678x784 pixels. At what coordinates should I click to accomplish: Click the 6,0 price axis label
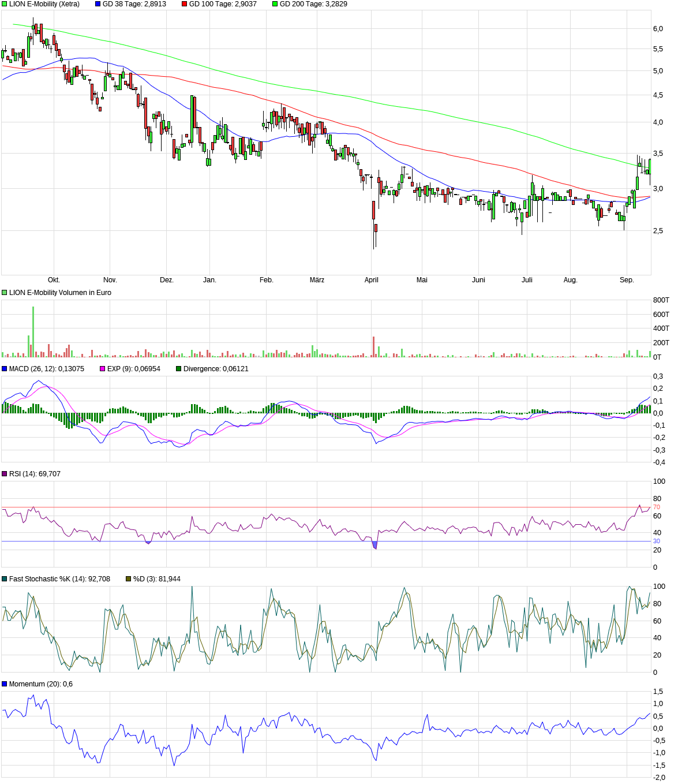click(658, 29)
